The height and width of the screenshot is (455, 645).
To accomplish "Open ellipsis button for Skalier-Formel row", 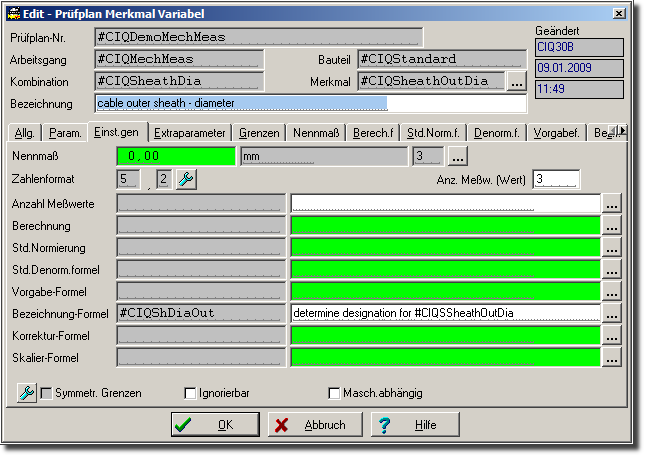I will tap(612, 357).
